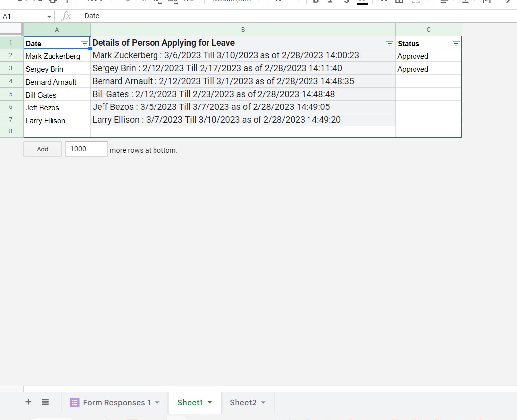
Task: Switch to the Sheet2 tab
Action: click(248, 402)
